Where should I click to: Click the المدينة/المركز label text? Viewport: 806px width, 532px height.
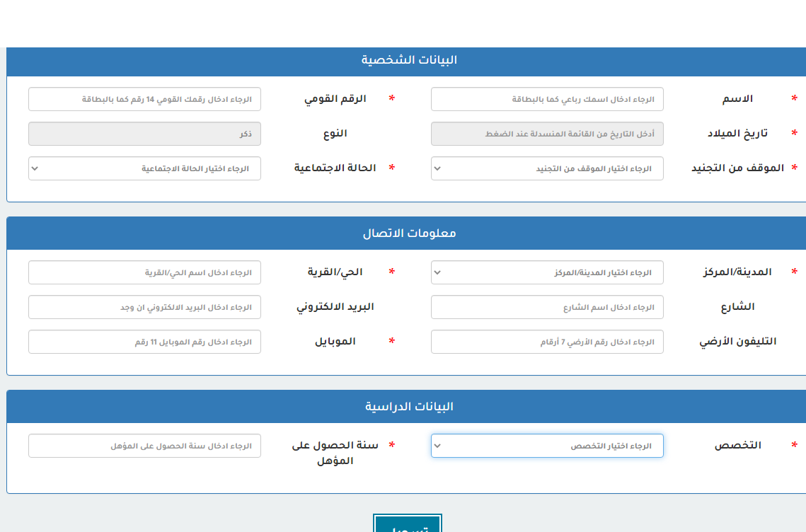[x=737, y=272]
